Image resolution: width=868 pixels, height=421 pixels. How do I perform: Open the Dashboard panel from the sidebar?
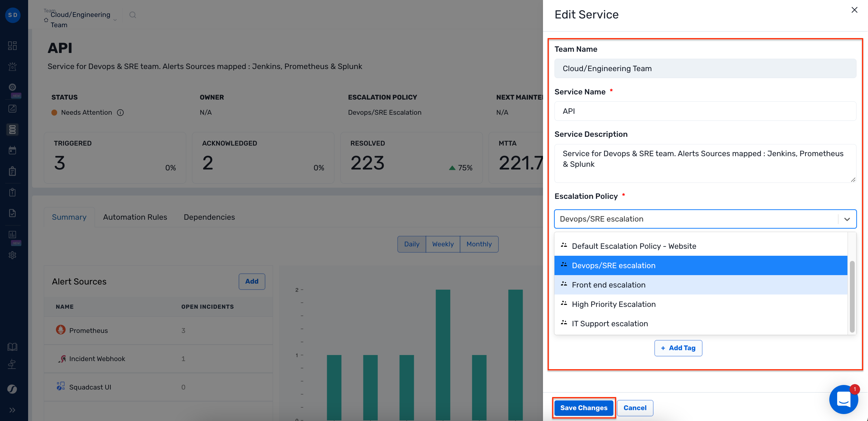coord(12,45)
